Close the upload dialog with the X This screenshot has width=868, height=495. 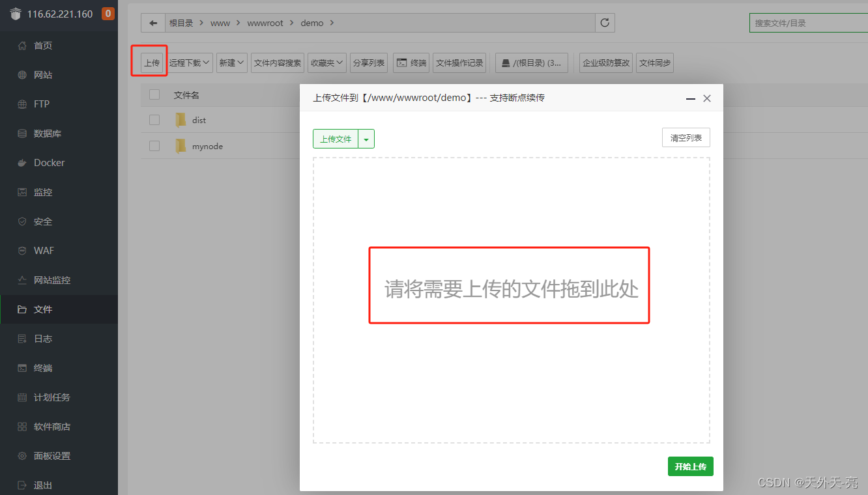tap(707, 98)
